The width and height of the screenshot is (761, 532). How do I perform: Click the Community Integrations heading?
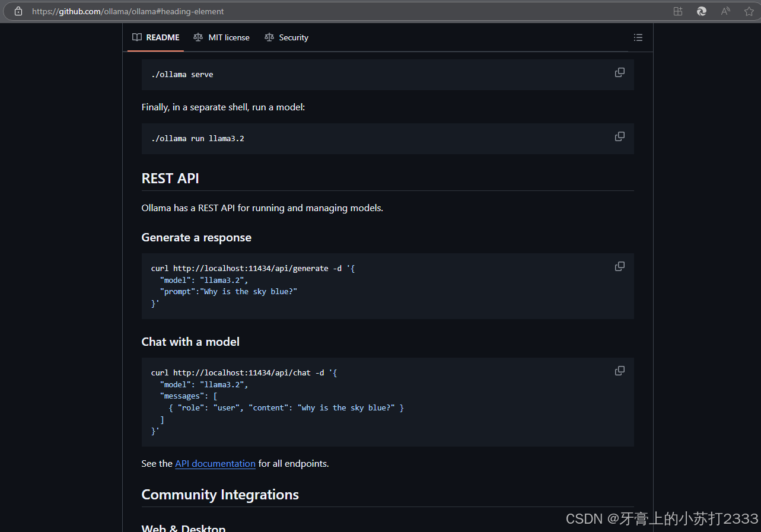coord(220,495)
